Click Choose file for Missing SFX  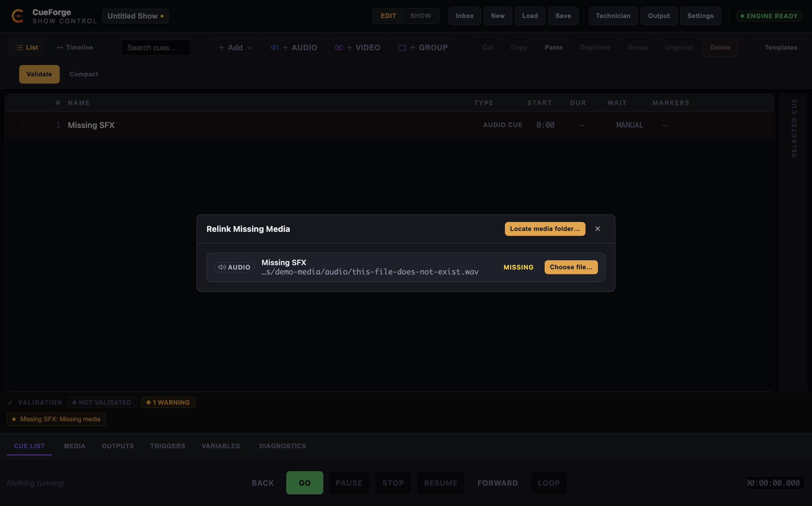pyautogui.click(x=571, y=267)
